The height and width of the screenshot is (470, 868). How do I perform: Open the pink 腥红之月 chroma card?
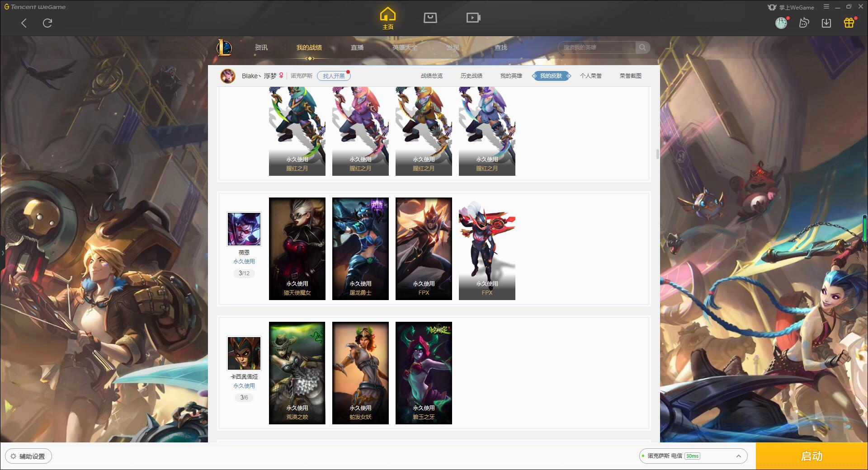pos(360,131)
